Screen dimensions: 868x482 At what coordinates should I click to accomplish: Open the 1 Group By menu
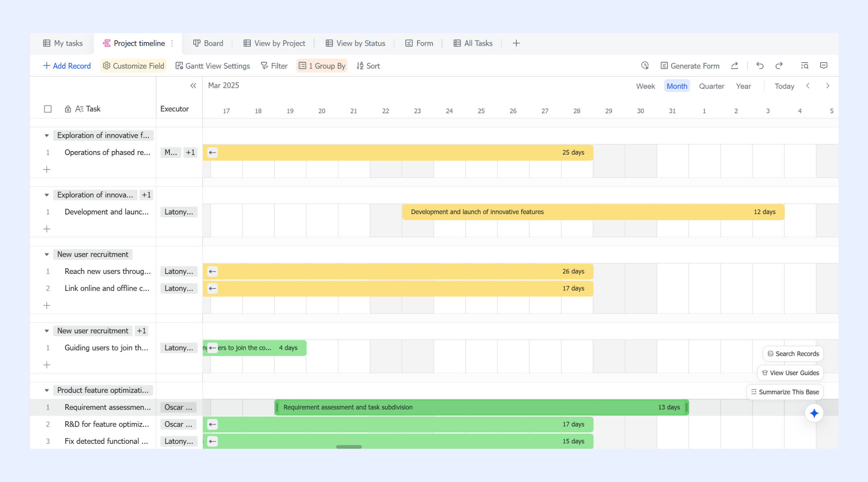[322, 66]
